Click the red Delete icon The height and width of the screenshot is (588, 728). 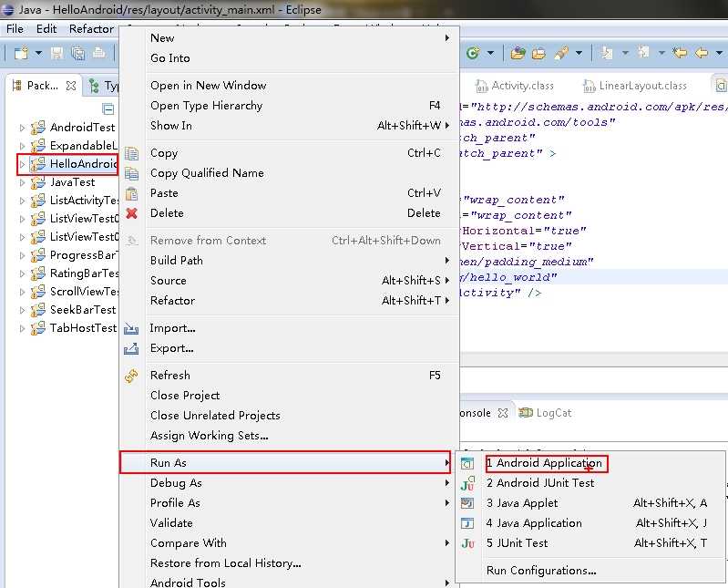pyautogui.click(x=131, y=213)
